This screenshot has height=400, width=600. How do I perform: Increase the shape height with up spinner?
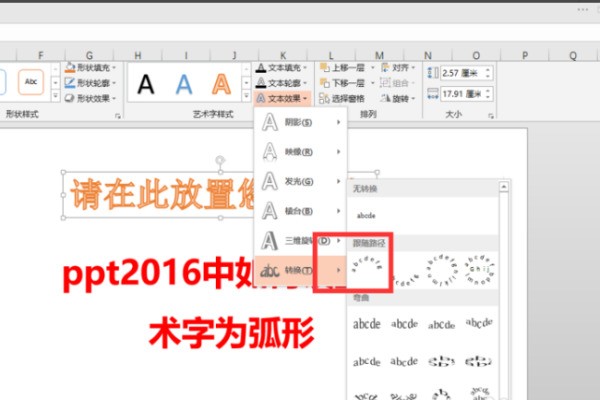[488, 70]
